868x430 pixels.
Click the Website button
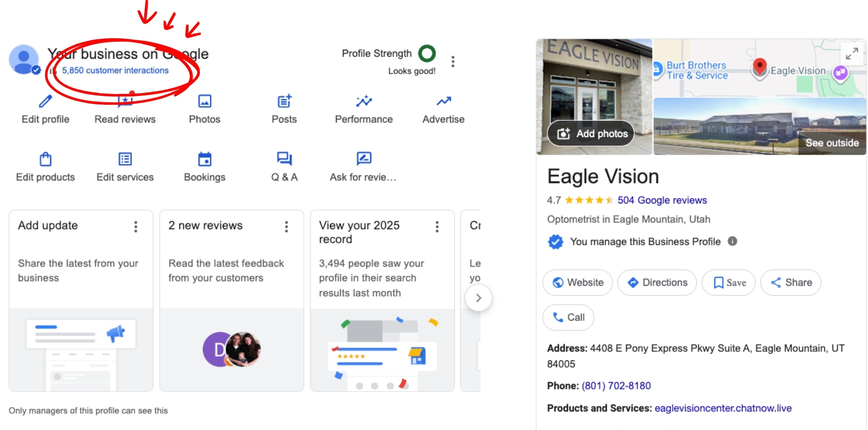click(578, 283)
